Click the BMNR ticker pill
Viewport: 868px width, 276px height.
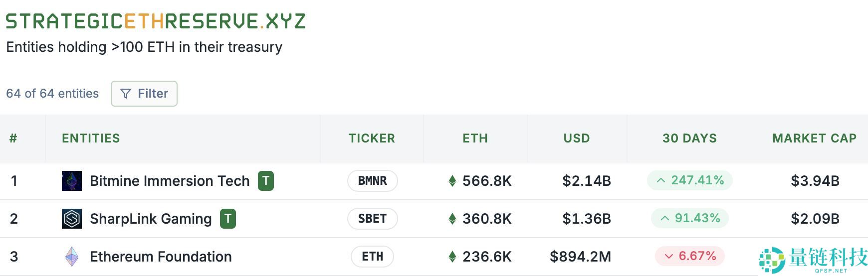pyautogui.click(x=373, y=181)
